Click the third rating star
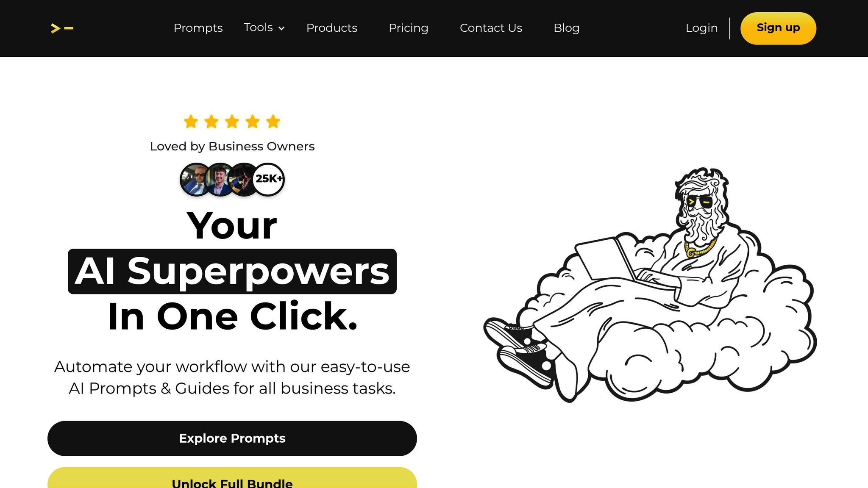868x488 pixels. point(232,122)
